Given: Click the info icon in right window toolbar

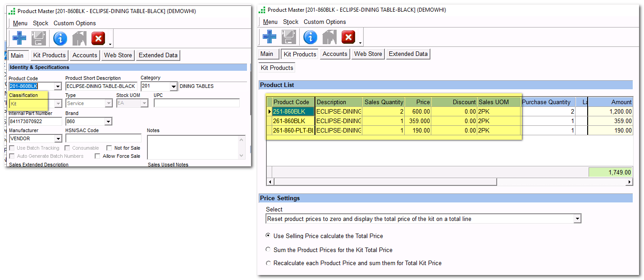Looking at the screenshot, I should [310, 37].
